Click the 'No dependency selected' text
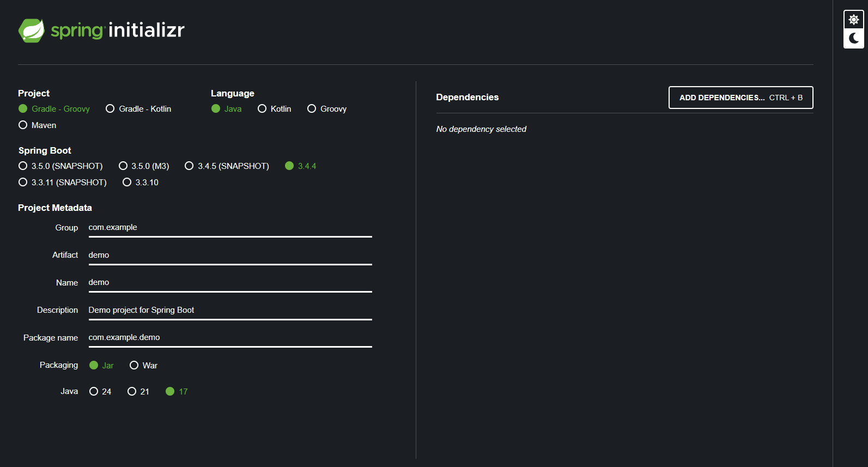This screenshot has width=868, height=467. pos(481,129)
